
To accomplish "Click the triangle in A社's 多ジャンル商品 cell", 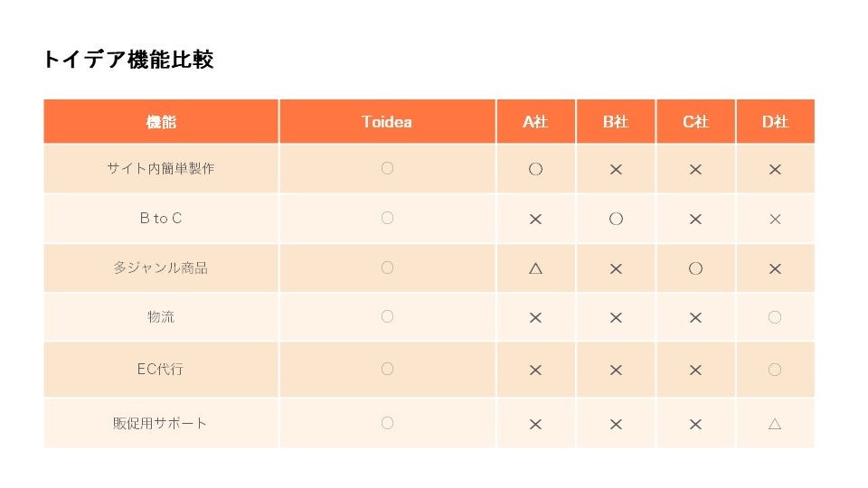I will [535, 268].
